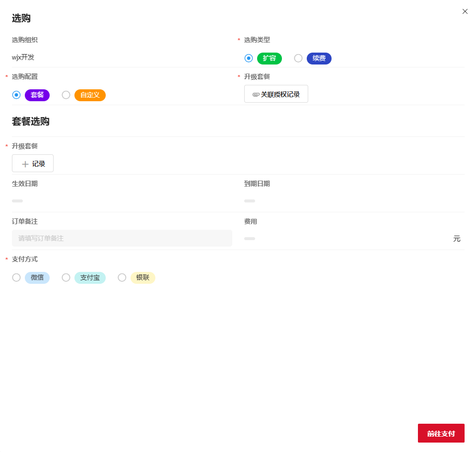Click the blue 续费 tag label
The image size is (476, 452).
(x=319, y=59)
